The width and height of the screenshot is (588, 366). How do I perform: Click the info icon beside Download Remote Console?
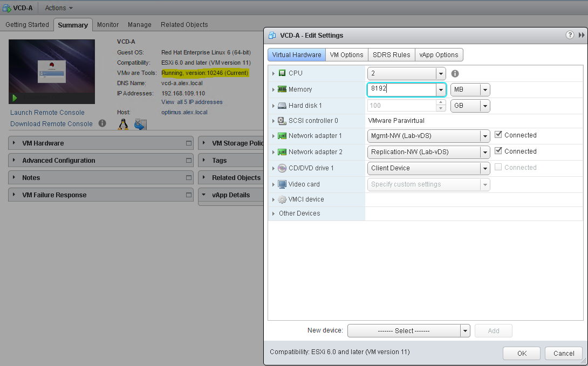(x=102, y=124)
